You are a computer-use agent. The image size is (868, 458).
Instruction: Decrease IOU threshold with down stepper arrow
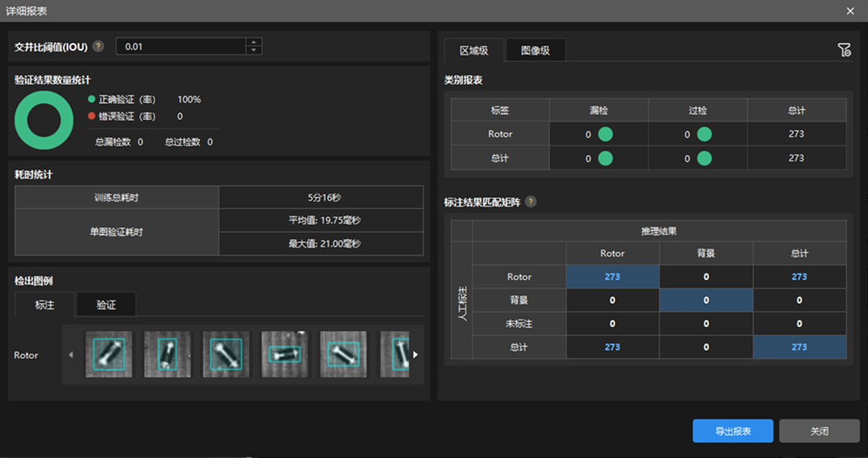[254, 51]
